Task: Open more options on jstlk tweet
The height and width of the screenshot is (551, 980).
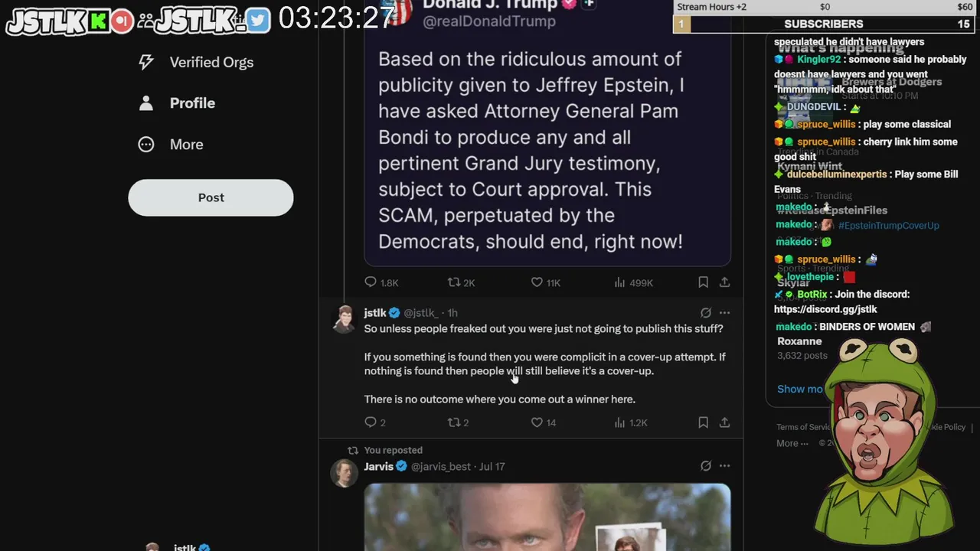Action: click(x=724, y=313)
